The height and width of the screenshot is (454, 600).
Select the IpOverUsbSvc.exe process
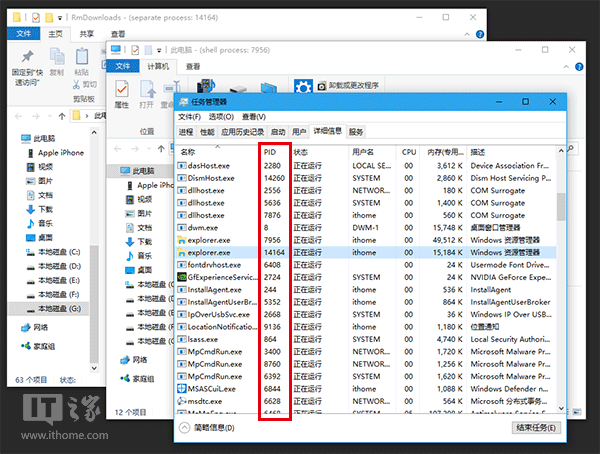(x=366, y=314)
